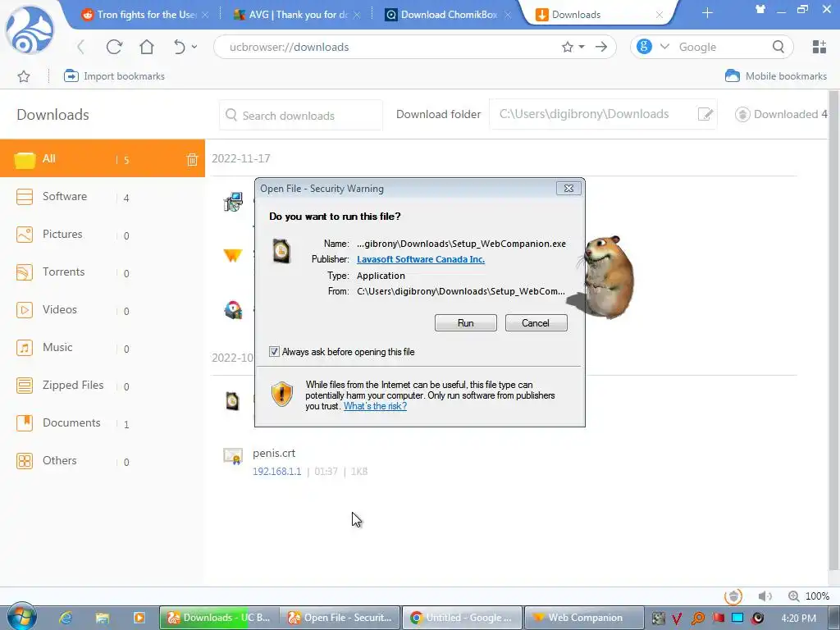Click the tray Action Center flag icon

pos(718,618)
